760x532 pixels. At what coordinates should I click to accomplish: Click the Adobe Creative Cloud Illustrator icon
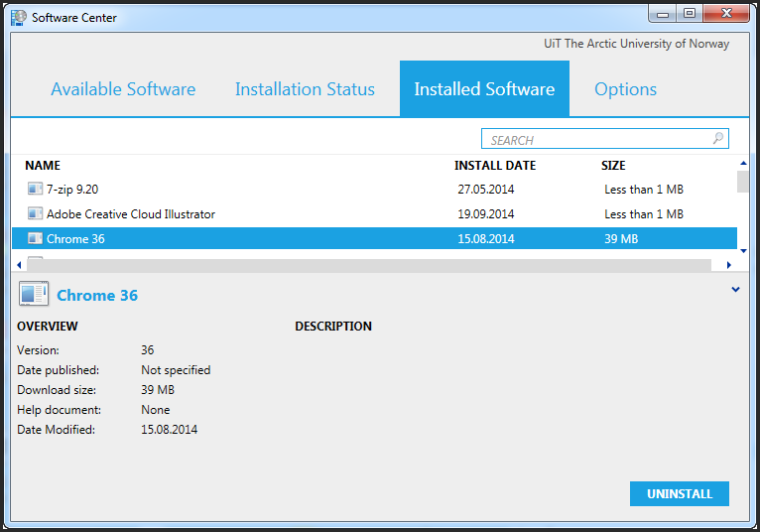click(35, 213)
